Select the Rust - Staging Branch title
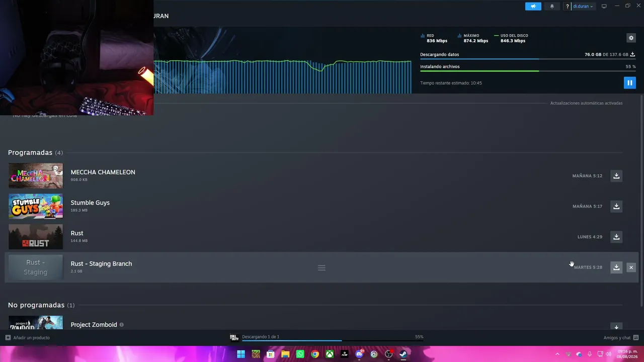Viewport: 644px width, 362px height. pyautogui.click(x=101, y=263)
